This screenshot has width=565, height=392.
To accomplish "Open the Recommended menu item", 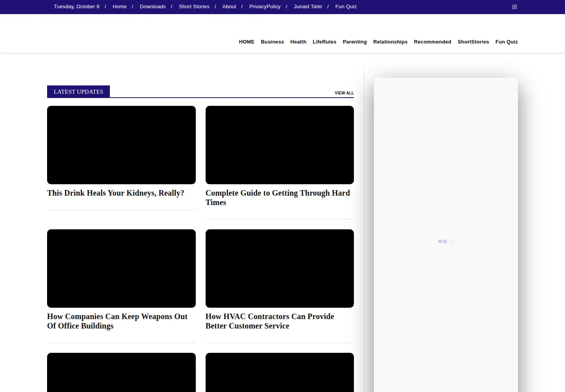I will [x=432, y=42].
